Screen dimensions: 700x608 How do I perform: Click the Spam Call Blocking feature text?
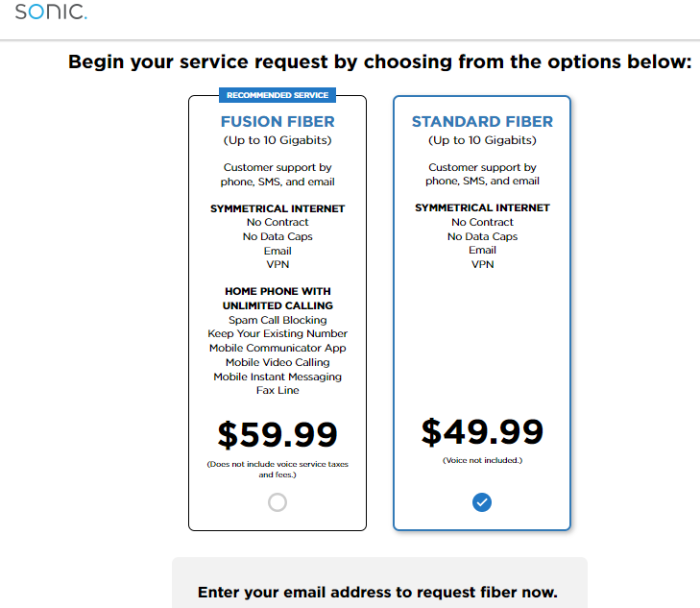coord(278,320)
